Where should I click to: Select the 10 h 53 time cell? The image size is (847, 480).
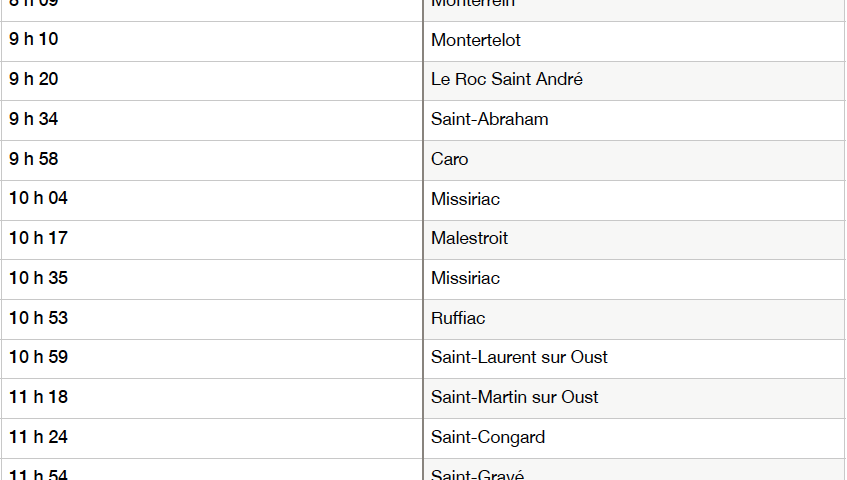point(39,318)
